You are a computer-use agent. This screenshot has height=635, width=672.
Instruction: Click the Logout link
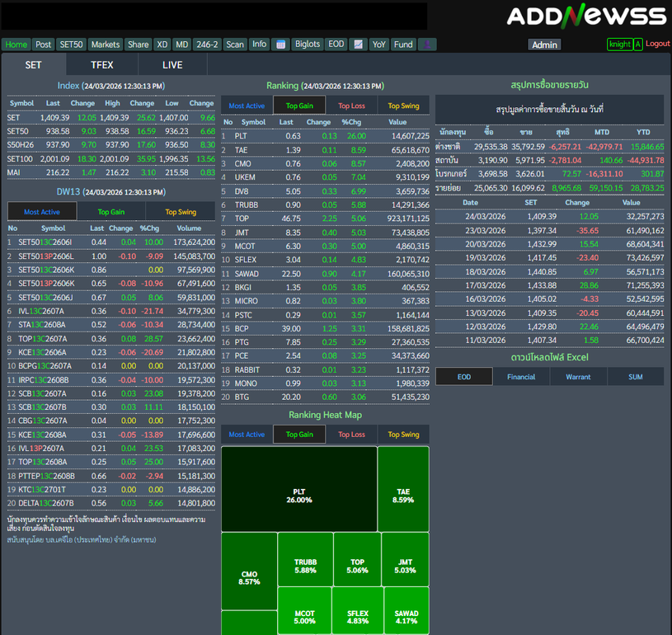coord(657,44)
